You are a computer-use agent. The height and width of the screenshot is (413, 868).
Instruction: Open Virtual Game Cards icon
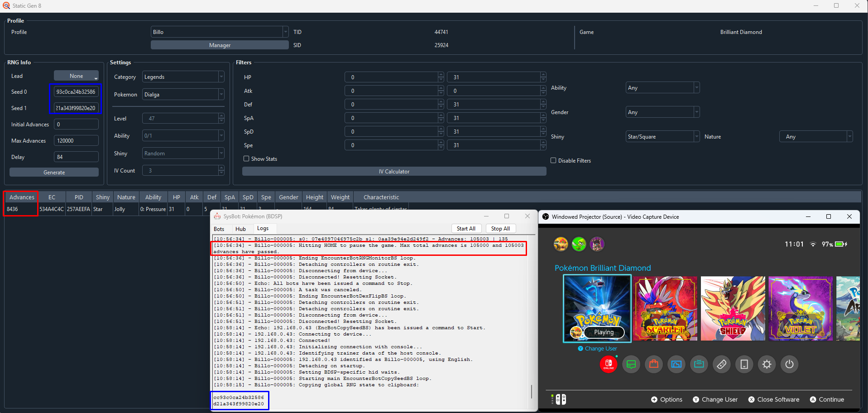click(744, 364)
